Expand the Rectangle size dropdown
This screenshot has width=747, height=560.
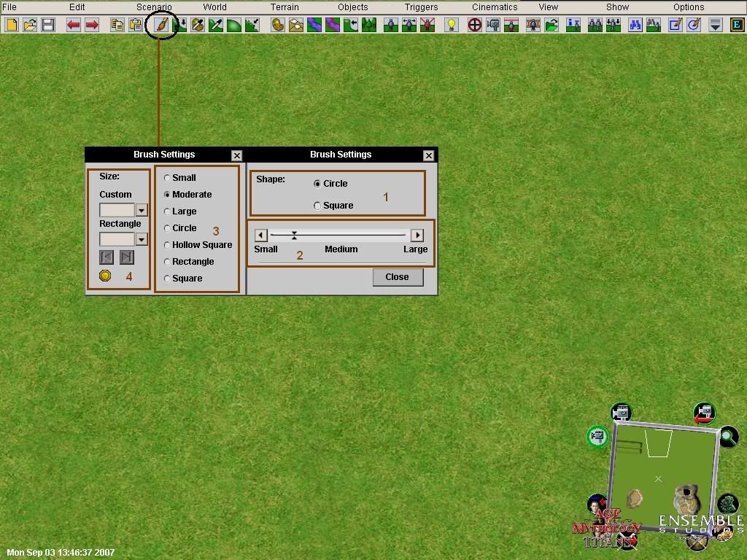[142, 239]
